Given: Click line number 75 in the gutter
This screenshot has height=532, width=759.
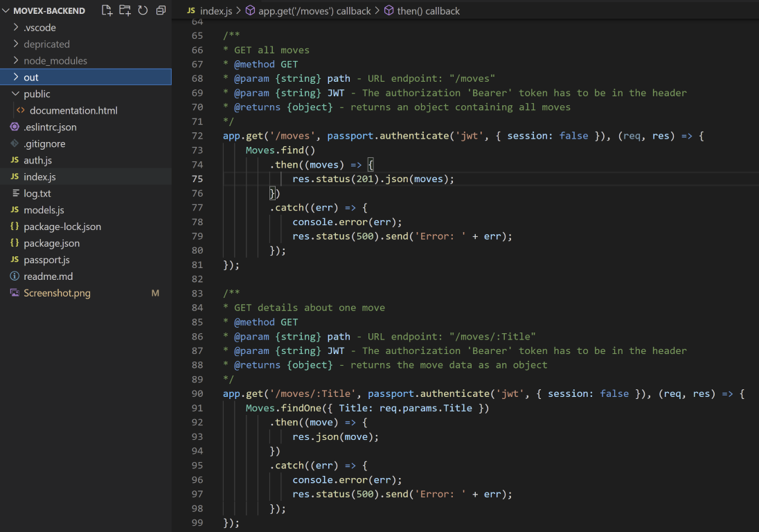Looking at the screenshot, I should 197,179.
